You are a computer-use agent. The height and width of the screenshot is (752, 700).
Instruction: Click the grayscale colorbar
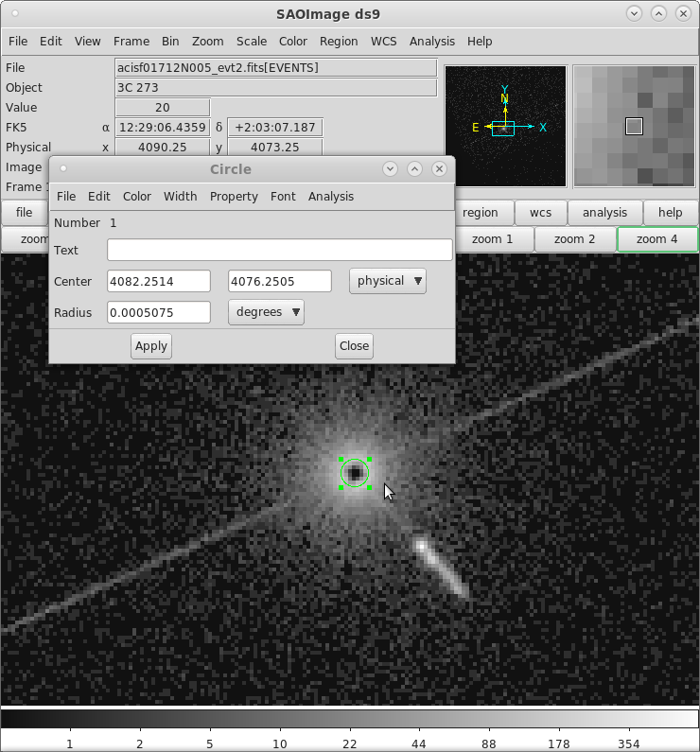[x=350, y=719]
